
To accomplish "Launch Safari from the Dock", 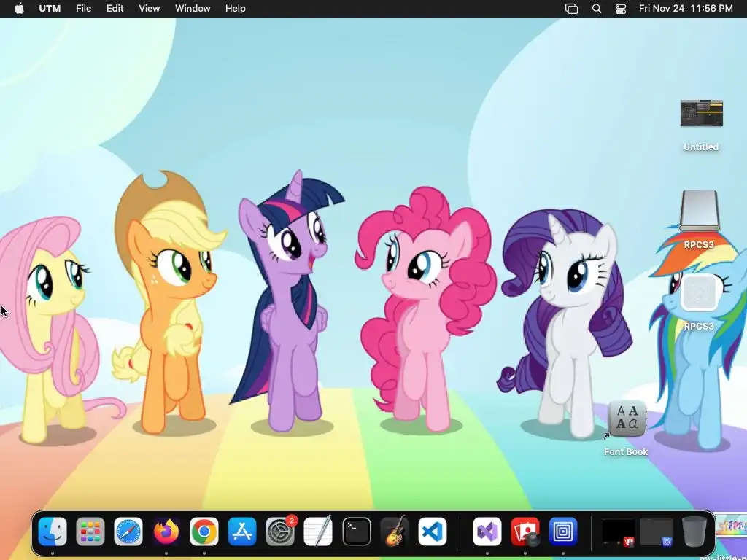I will tap(128, 532).
